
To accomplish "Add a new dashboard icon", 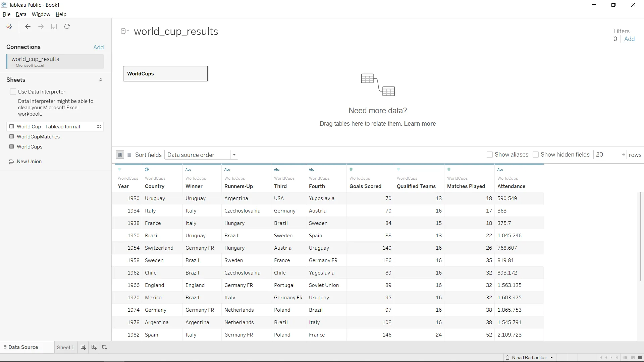I will [x=94, y=347].
